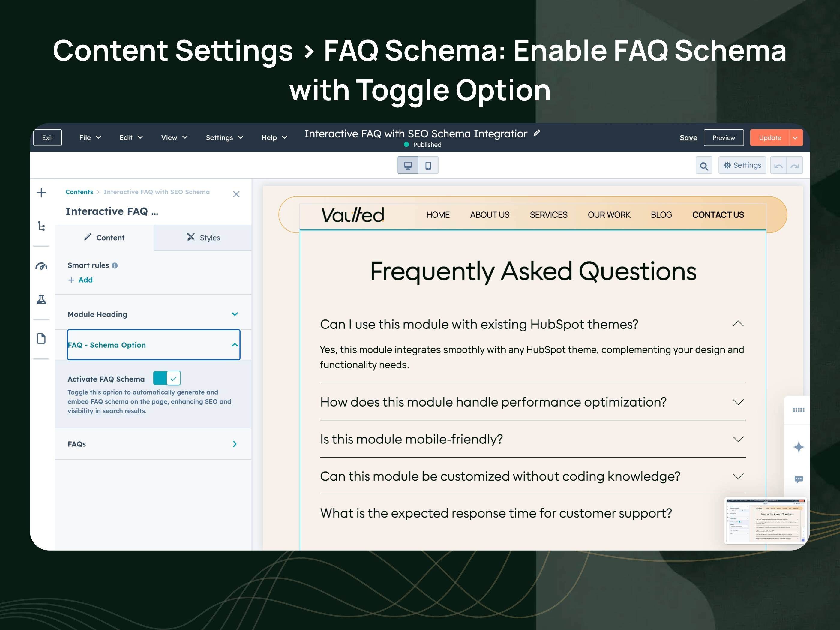This screenshot has height=630, width=840.
Task: Open search with the magnifying glass icon
Action: (704, 165)
